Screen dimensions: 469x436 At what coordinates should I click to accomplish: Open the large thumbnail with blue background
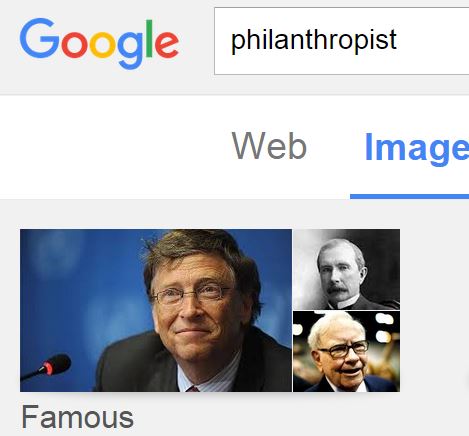coord(156,310)
